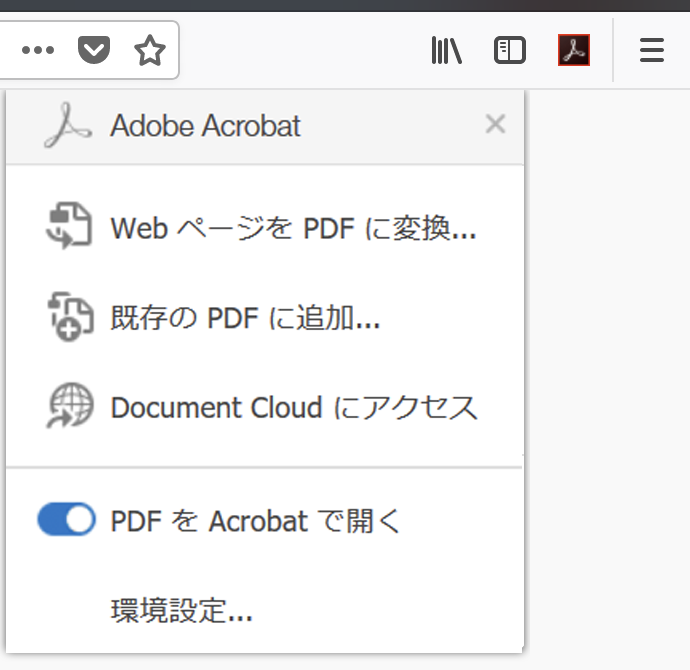Open the page actions three-dot menu
690x670 pixels.
(x=38, y=50)
